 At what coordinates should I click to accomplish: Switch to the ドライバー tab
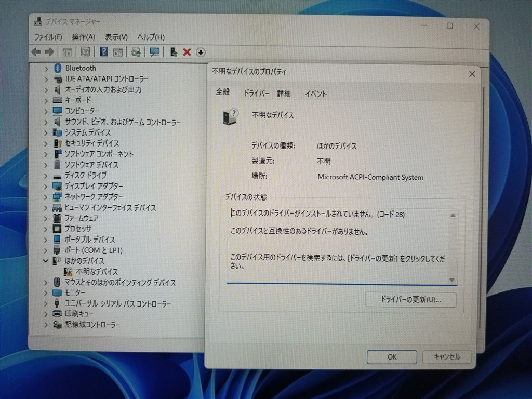pyautogui.click(x=257, y=94)
